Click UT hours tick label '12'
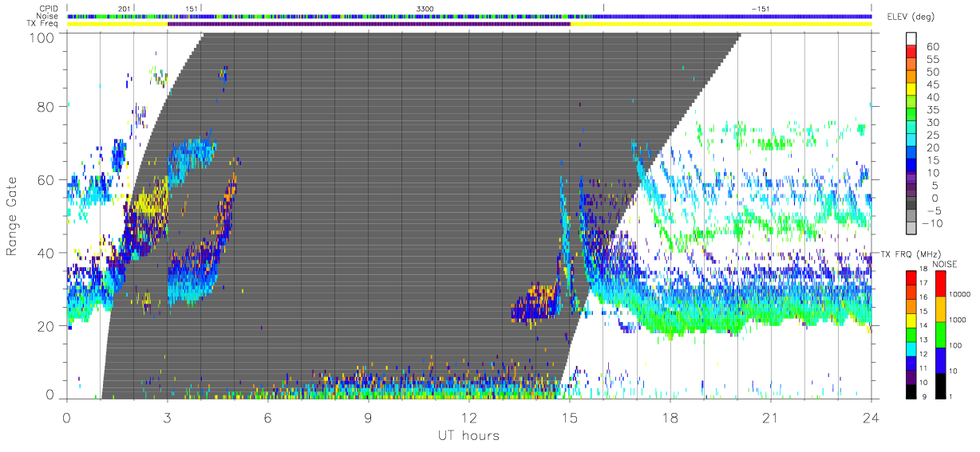Image resolution: width=980 pixels, height=452 pixels. 469,417
